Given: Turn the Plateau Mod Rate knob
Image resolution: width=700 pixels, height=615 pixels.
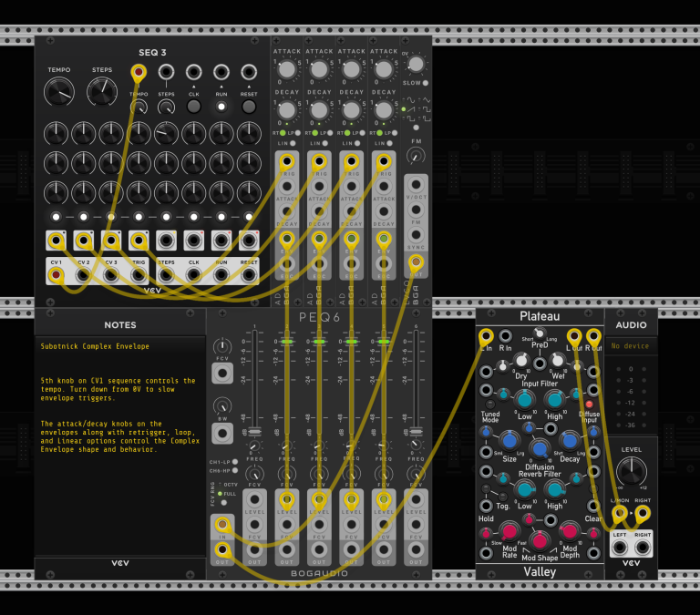Looking at the screenshot, I should click(510, 531).
